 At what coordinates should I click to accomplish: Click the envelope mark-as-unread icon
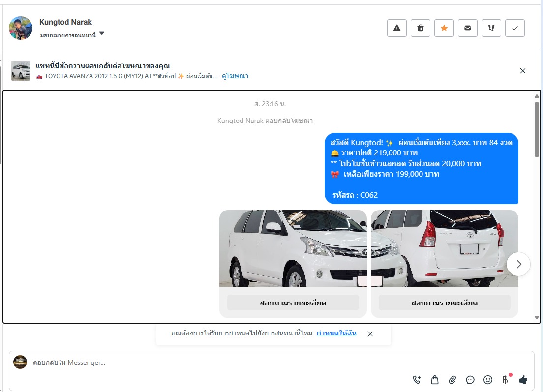coord(468,28)
